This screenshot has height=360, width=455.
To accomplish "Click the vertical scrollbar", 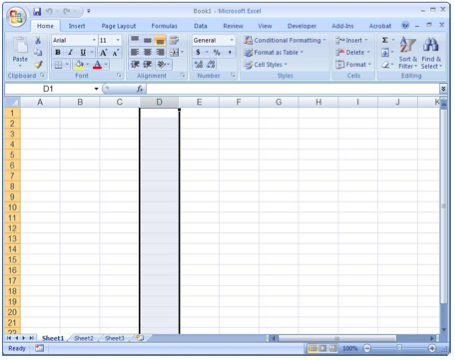I will [x=444, y=207].
